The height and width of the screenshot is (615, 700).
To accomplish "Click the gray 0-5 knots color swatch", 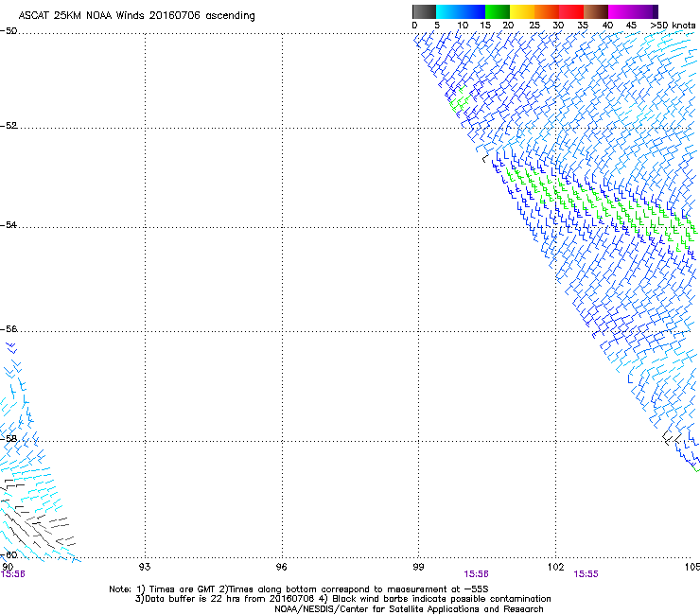I will tap(424, 11).
